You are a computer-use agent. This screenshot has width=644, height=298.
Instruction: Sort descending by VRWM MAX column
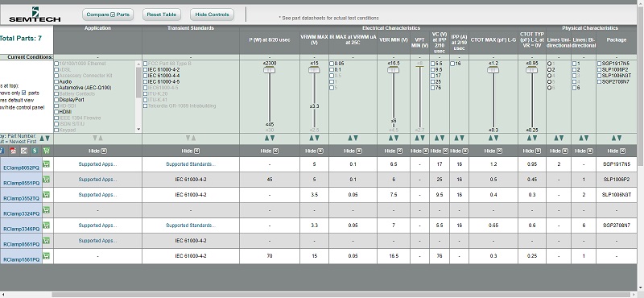(316, 138)
